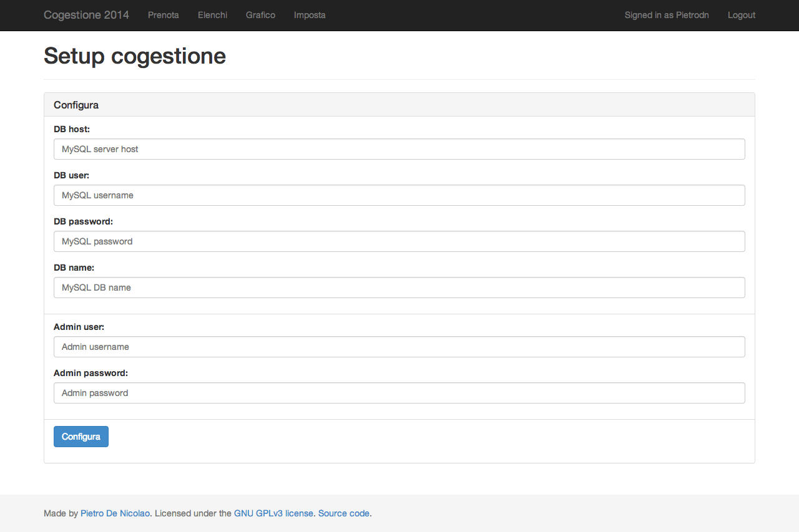Click the DB user label

point(71,175)
